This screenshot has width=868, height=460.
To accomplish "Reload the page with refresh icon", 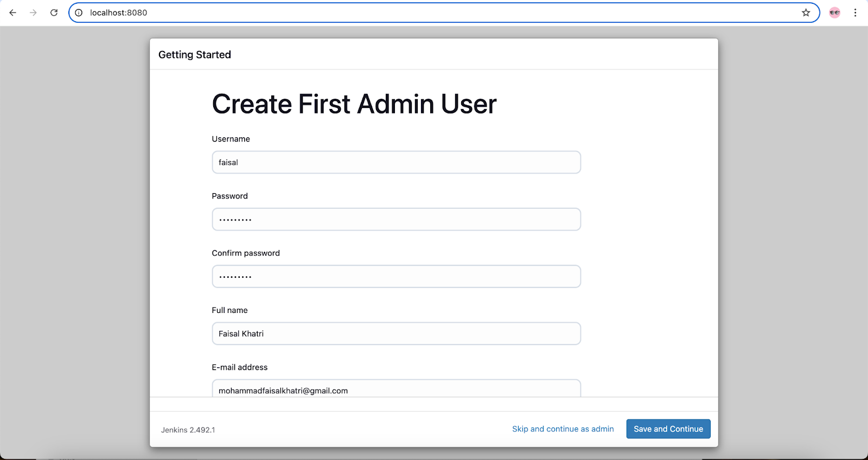I will [x=54, y=12].
